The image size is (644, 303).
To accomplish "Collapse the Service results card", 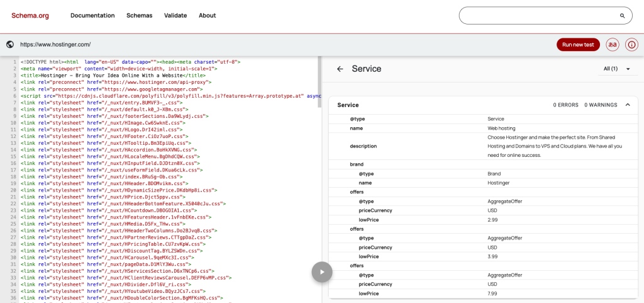I will click(628, 105).
